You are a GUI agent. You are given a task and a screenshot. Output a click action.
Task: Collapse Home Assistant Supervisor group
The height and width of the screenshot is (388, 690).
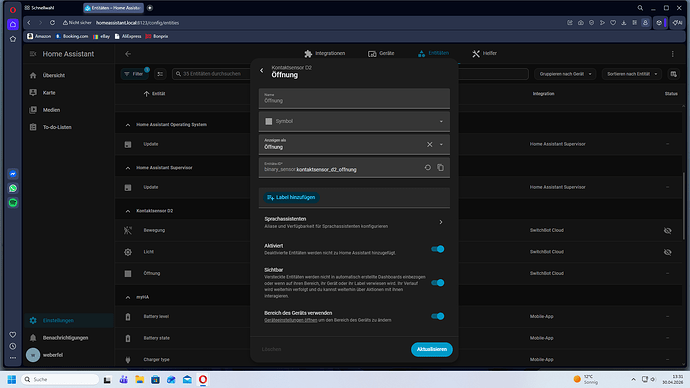coord(128,168)
